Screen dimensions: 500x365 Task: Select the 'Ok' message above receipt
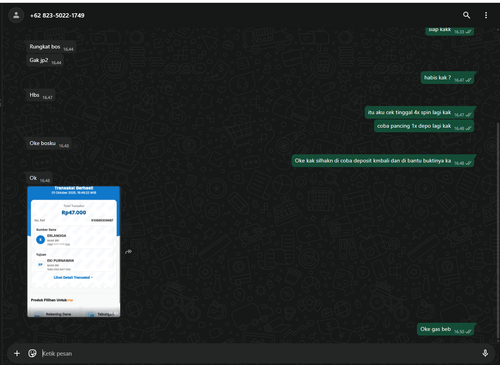[x=39, y=178]
